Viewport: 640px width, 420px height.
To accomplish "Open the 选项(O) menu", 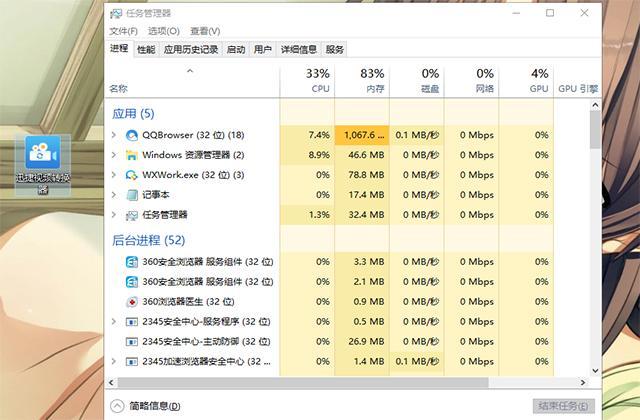I will pos(164,31).
